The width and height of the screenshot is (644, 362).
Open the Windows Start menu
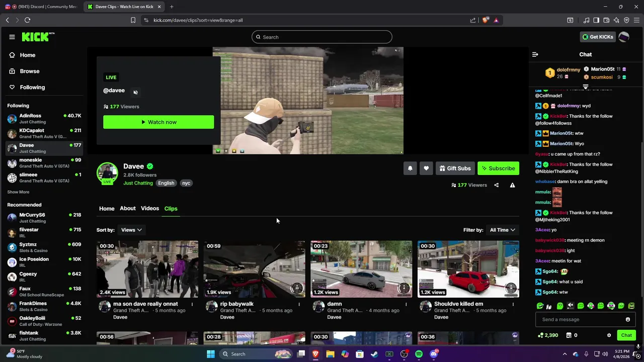211,354
